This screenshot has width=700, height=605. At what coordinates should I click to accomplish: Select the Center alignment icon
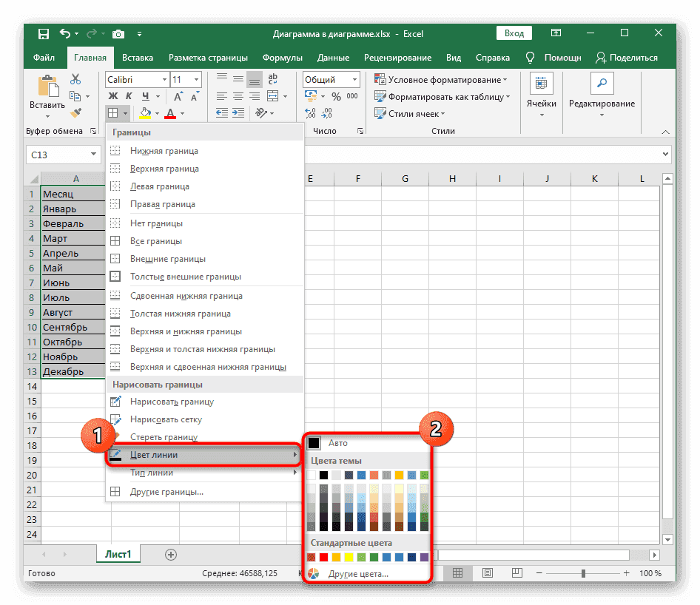238,95
